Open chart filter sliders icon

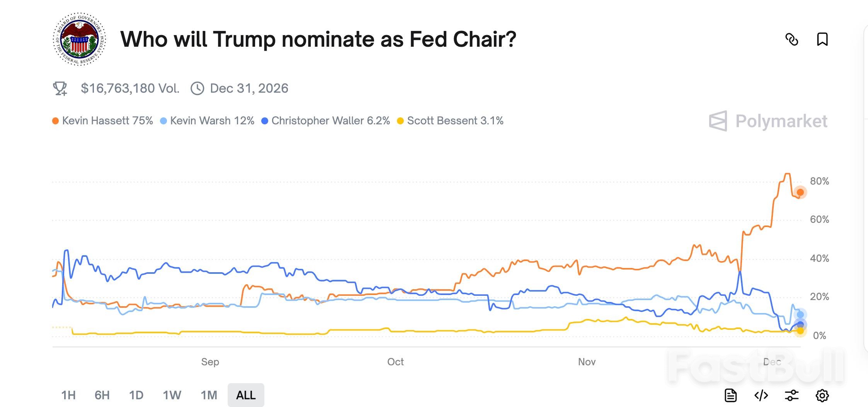[x=791, y=395]
